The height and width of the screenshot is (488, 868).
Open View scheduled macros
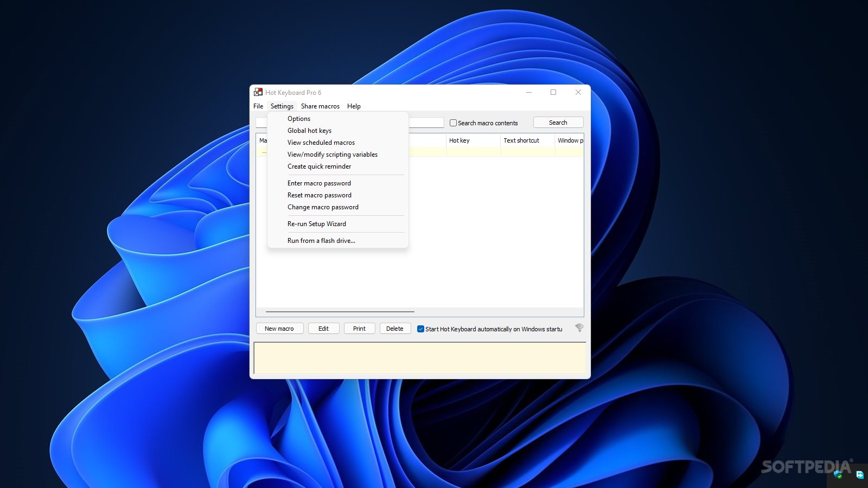tap(337, 143)
